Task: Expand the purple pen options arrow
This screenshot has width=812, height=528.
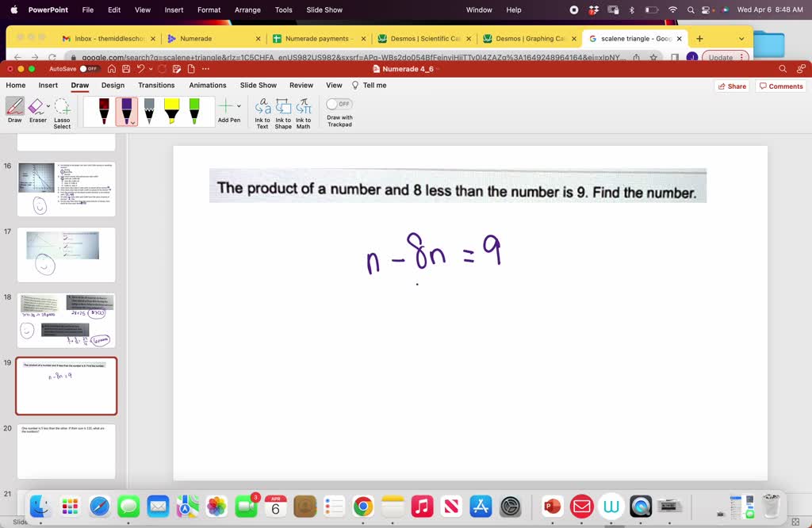Action: tap(133, 123)
